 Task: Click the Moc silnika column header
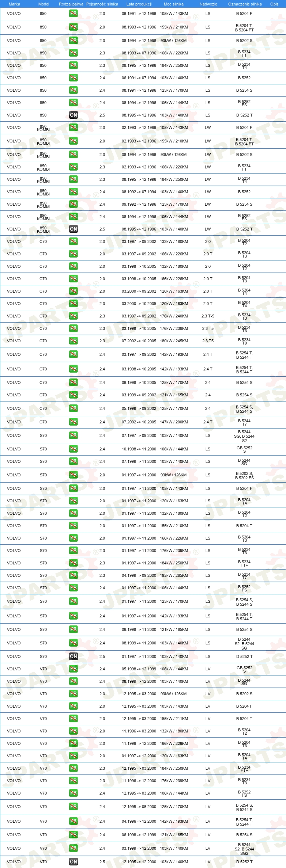tap(174, 4)
